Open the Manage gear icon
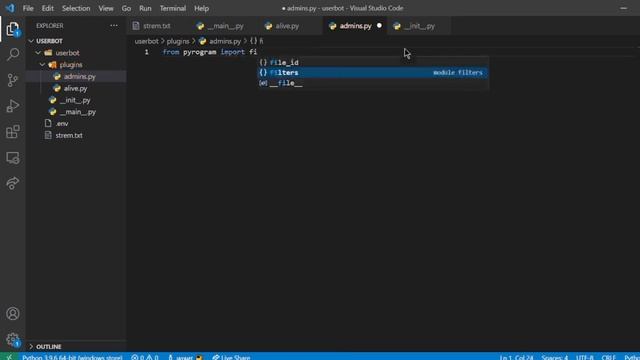Image resolution: width=640 pixels, height=360 pixels. click(13, 339)
